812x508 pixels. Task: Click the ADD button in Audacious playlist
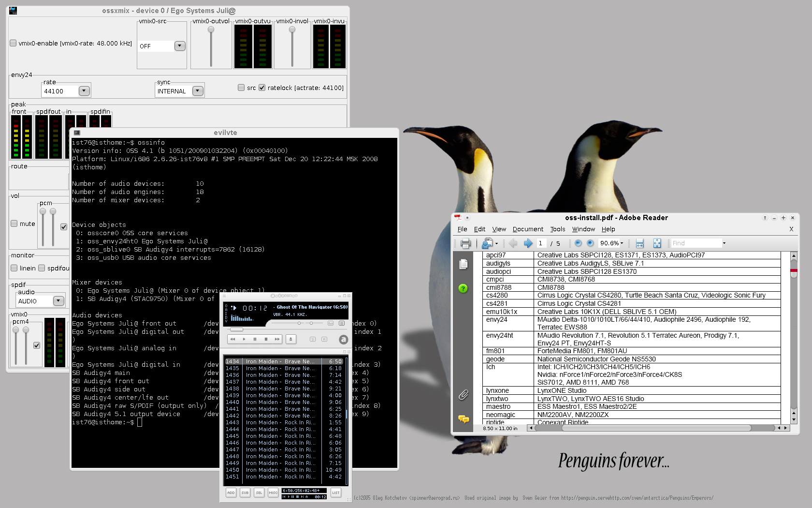click(x=231, y=493)
